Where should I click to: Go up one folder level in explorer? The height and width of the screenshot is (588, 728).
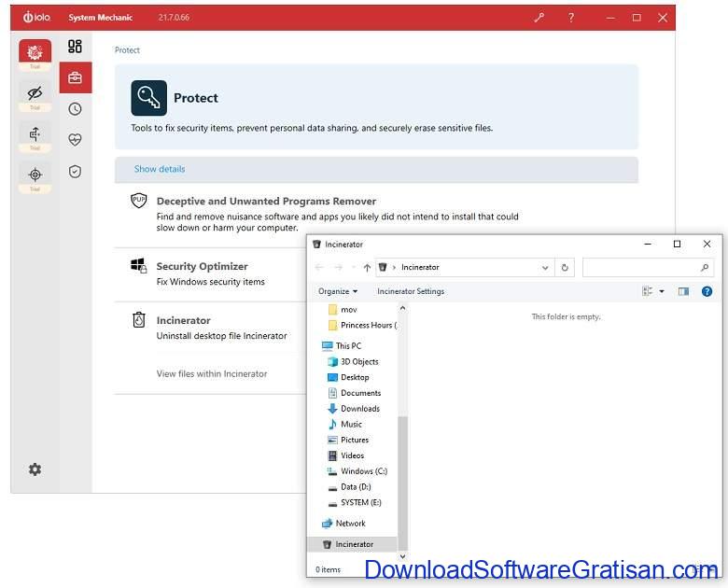(367, 268)
